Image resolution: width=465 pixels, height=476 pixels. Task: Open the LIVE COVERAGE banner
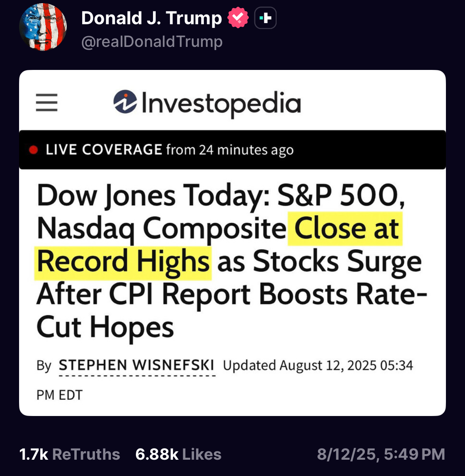pyautogui.click(x=232, y=150)
